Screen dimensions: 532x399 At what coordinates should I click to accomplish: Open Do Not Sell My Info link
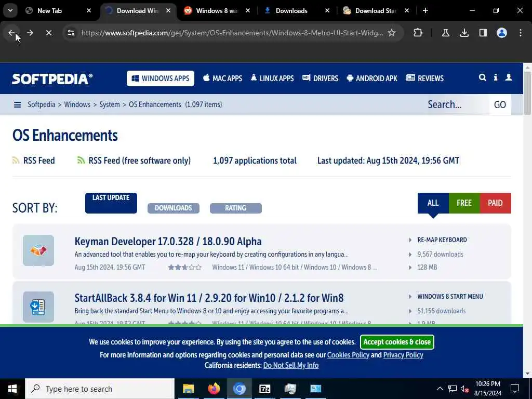[291, 365]
